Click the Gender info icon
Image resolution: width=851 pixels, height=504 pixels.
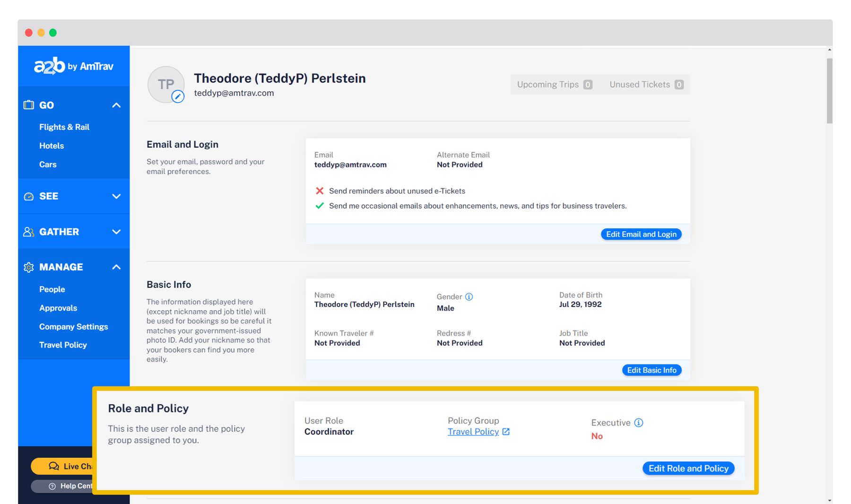click(469, 296)
